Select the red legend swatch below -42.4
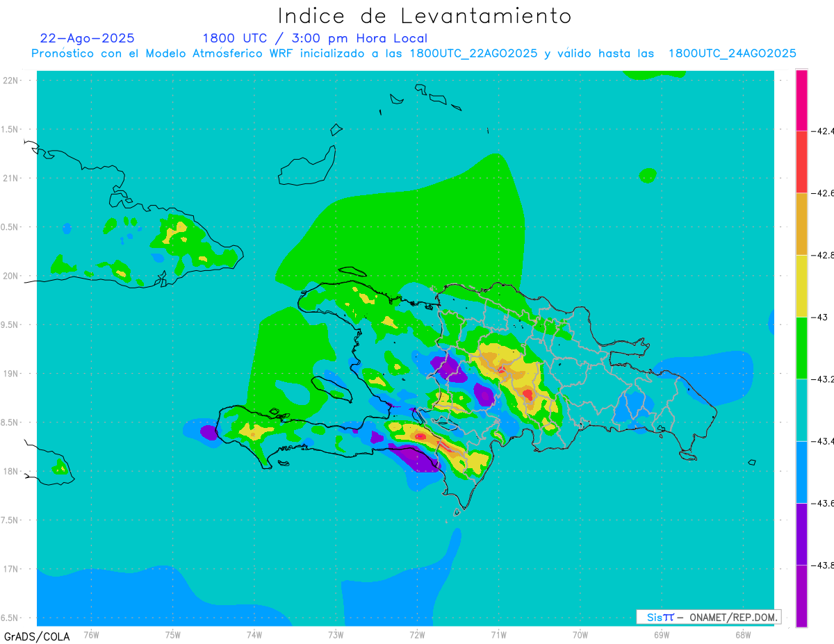The width and height of the screenshot is (834, 644). (x=801, y=161)
